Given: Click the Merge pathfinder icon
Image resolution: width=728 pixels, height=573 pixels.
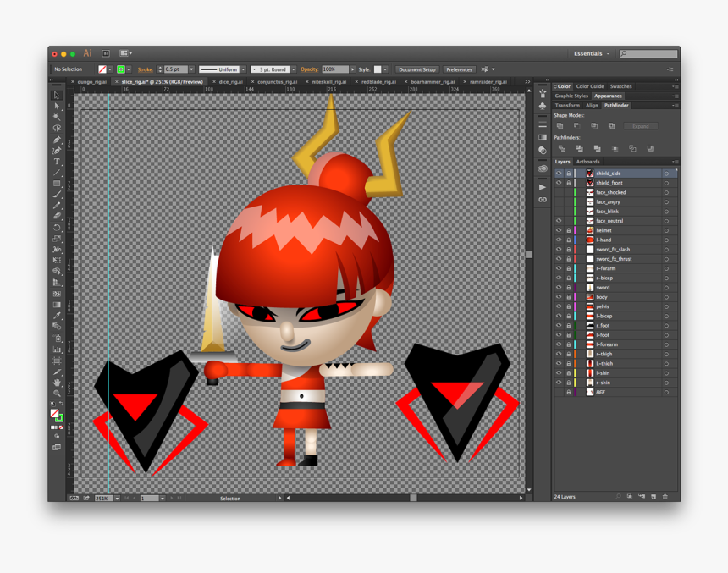Looking at the screenshot, I should pos(597,149).
